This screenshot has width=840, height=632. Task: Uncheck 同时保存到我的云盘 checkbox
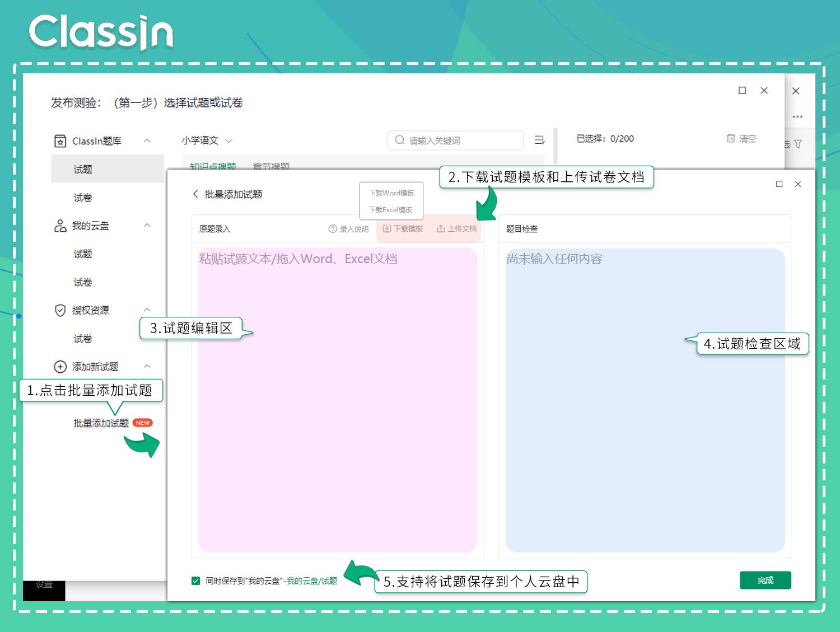195,581
